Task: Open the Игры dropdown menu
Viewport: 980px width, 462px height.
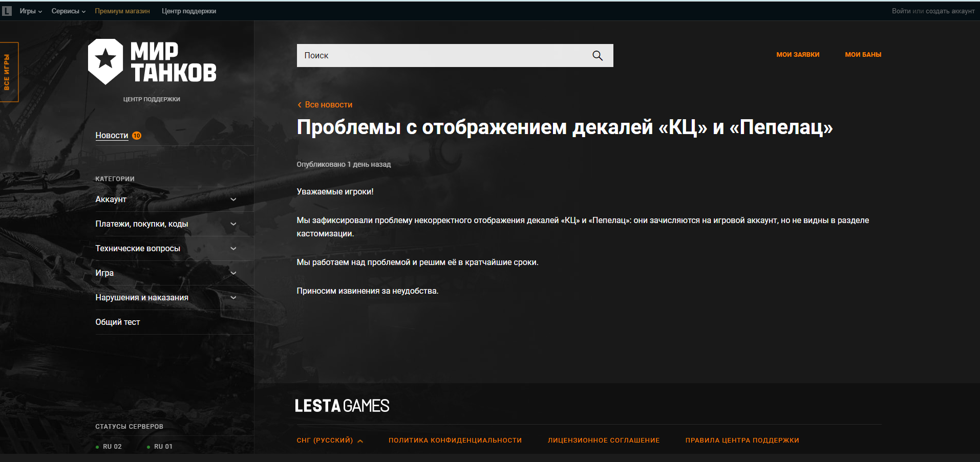Action: pos(30,11)
